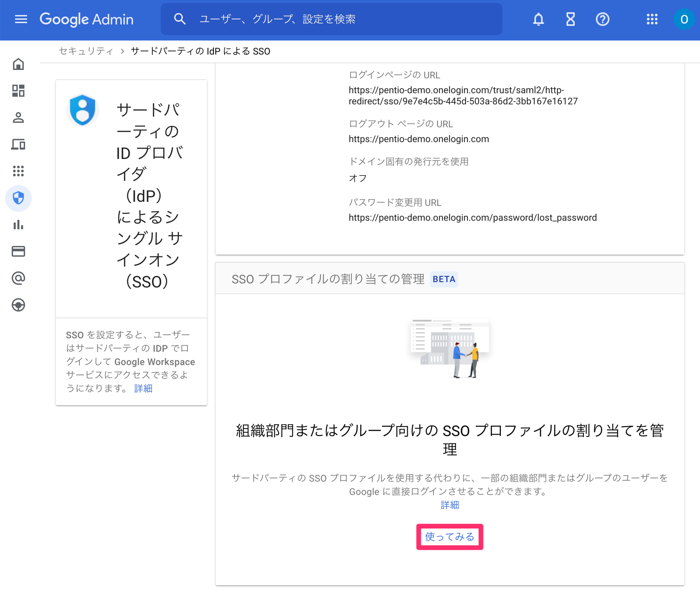Open the help question mark icon

[x=603, y=19]
